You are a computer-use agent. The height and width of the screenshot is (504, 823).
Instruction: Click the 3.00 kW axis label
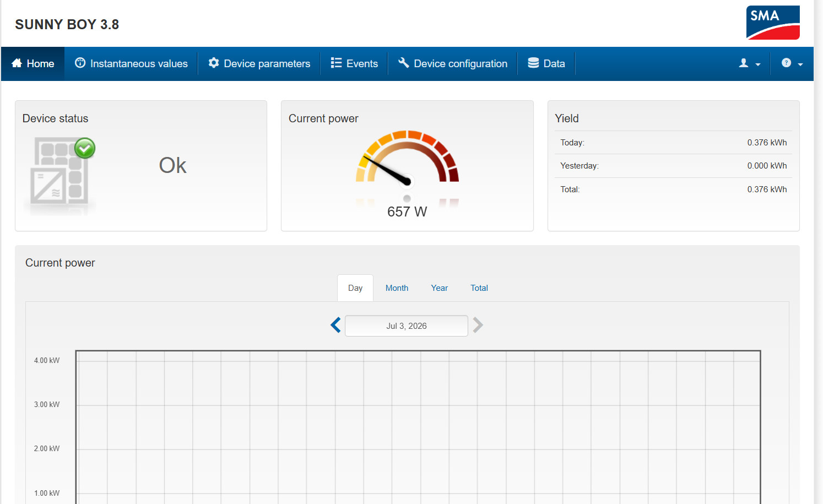(x=47, y=404)
